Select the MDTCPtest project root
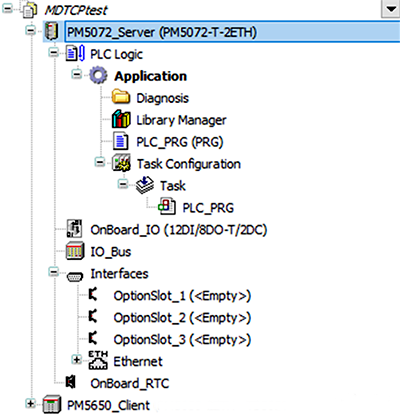Screen dimensions: 400x418 [x=76, y=10]
